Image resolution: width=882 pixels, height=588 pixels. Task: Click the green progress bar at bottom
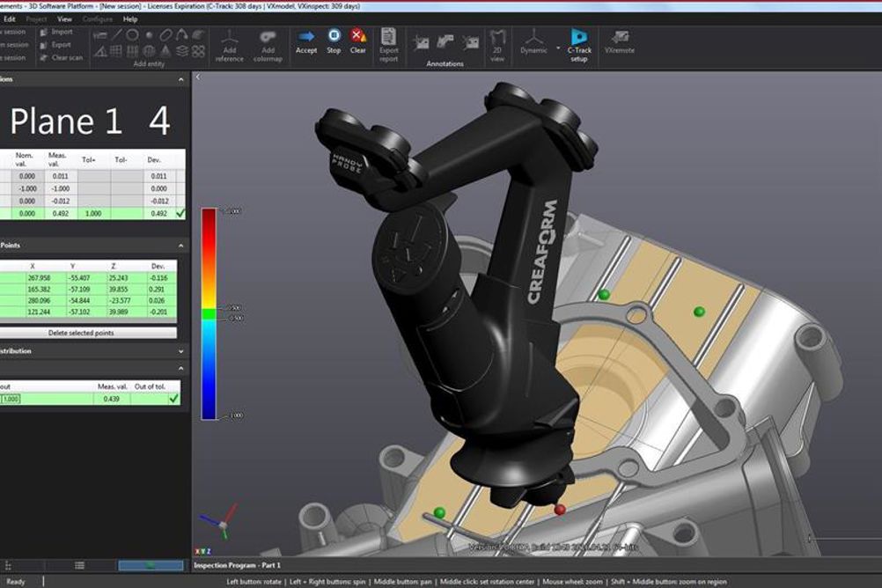[x=151, y=565]
